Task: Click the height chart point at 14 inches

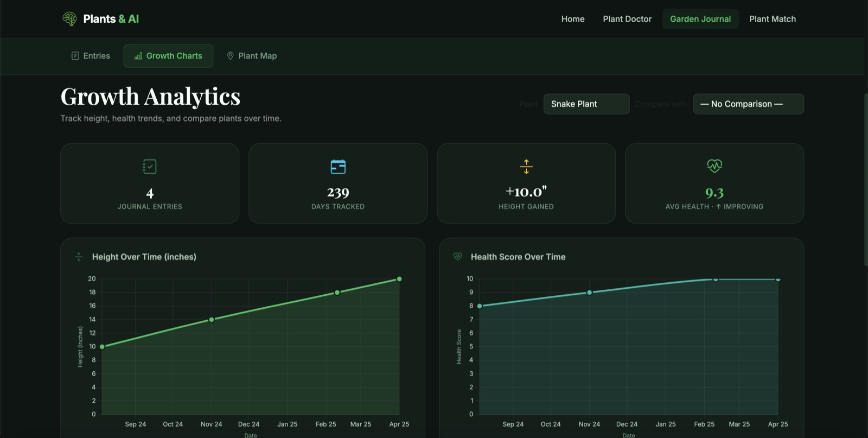Action: (212, 320)
